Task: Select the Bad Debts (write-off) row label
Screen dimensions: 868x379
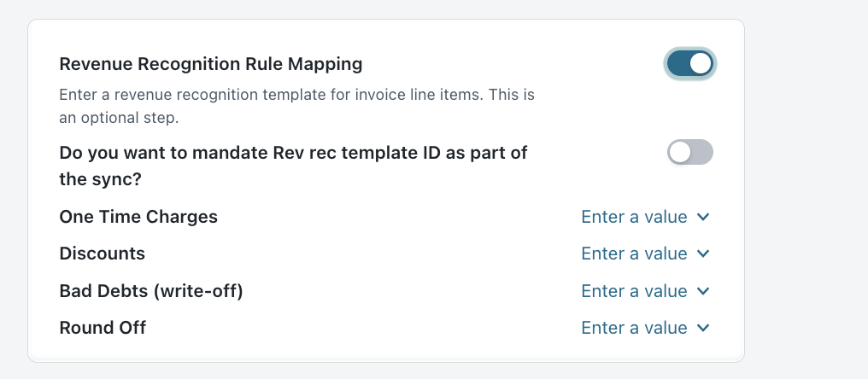Action: (x=151, y=291)
